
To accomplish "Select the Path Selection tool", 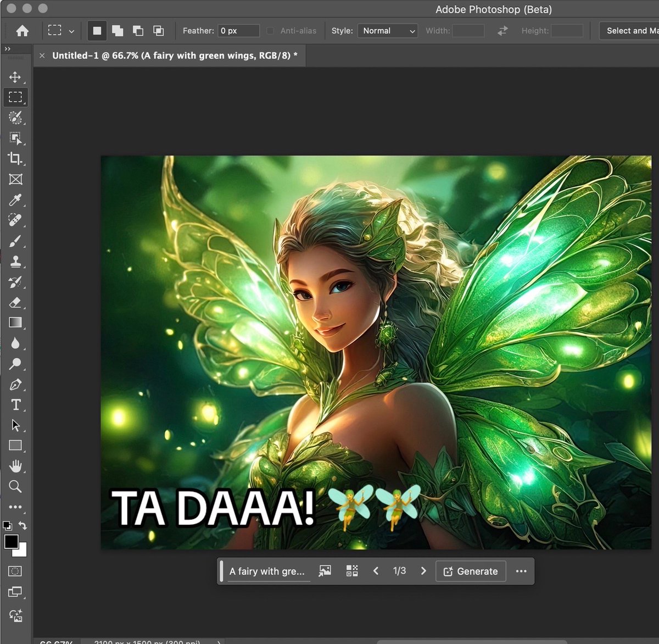I will click(x=15, y=425).
